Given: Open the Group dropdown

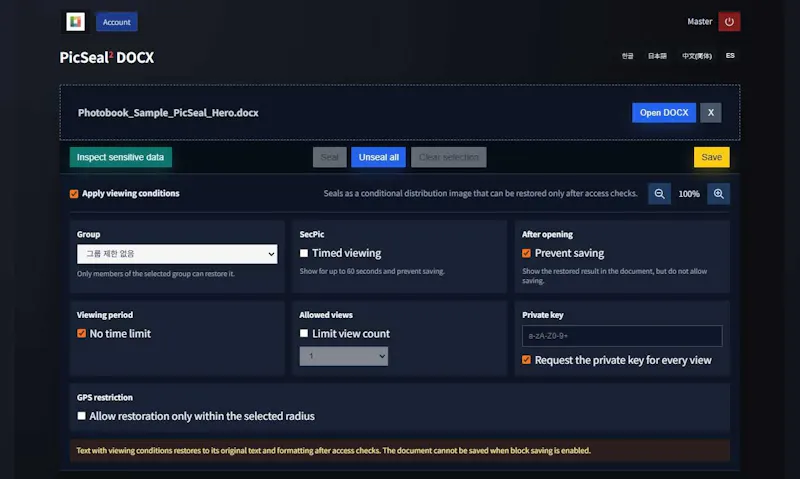Looking at the screenshot, I should (177, 254).
